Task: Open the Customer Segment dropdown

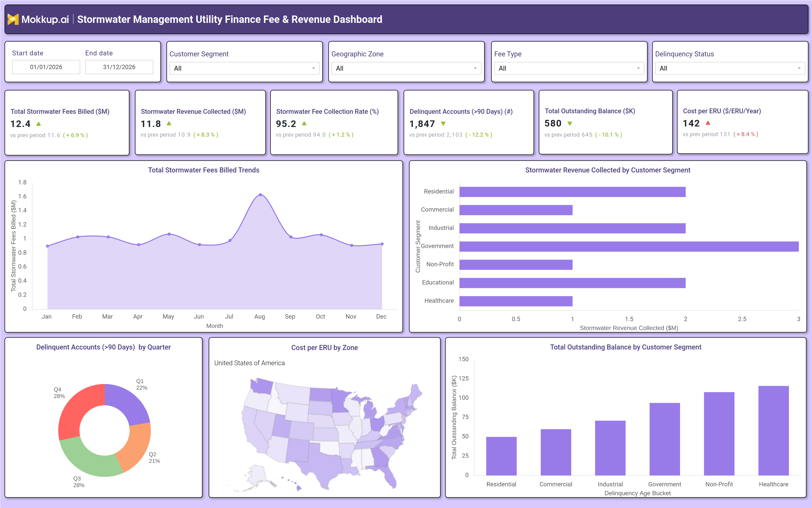Action: tap(244, 68)
